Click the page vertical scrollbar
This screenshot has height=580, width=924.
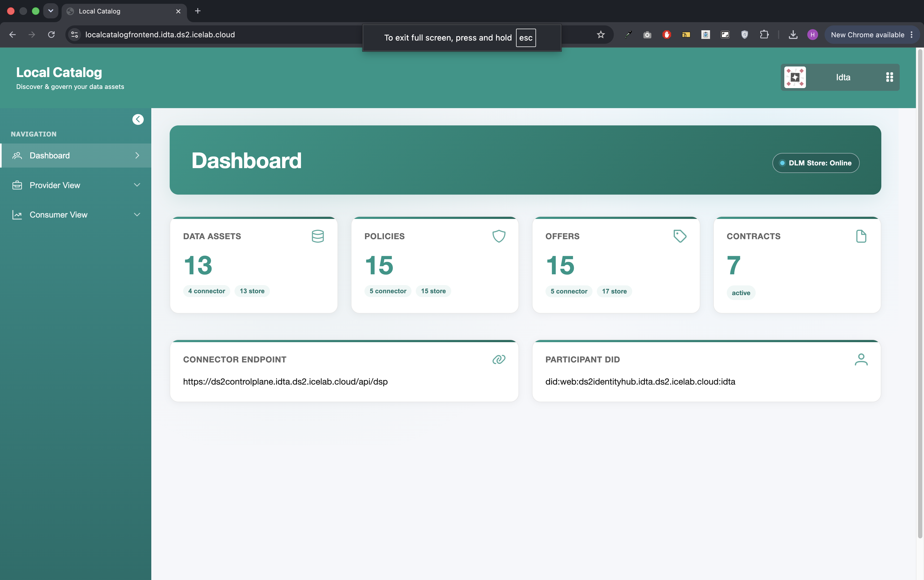coord(920,294)
